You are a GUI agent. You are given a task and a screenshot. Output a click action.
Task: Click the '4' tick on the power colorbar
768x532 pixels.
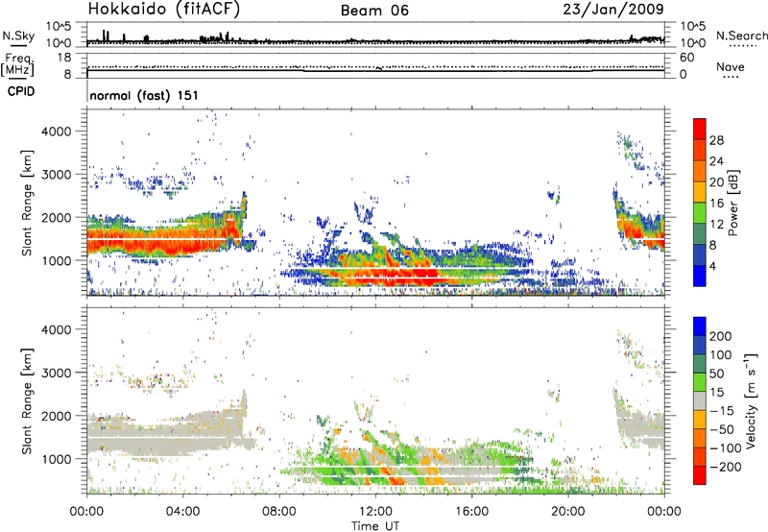click(713, 266)
